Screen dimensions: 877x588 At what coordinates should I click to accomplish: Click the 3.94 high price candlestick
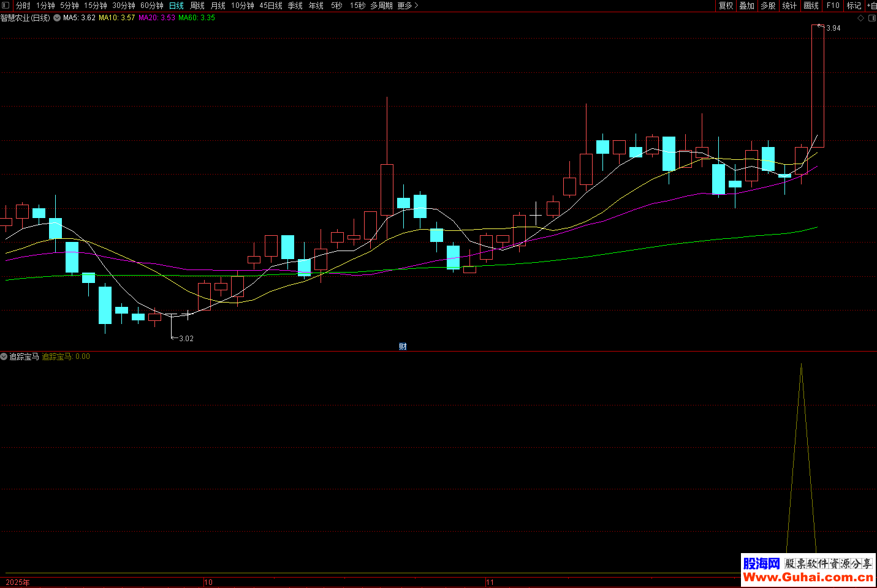818,86
